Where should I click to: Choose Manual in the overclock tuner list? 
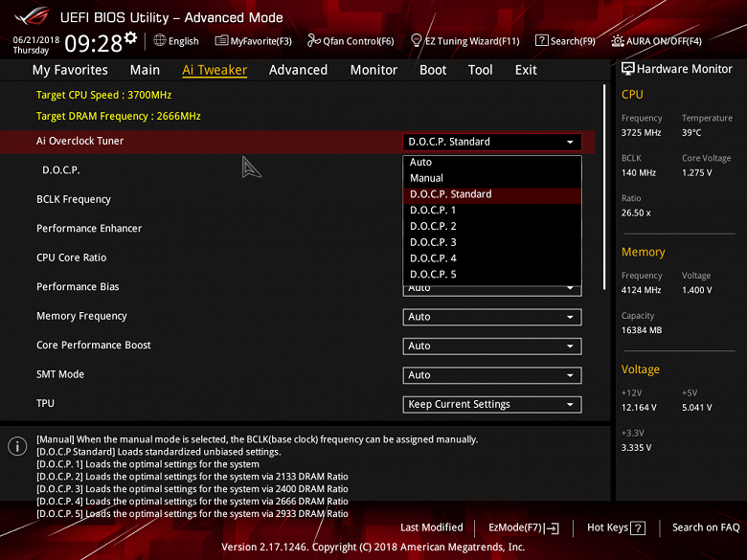[x=492, y=178]
